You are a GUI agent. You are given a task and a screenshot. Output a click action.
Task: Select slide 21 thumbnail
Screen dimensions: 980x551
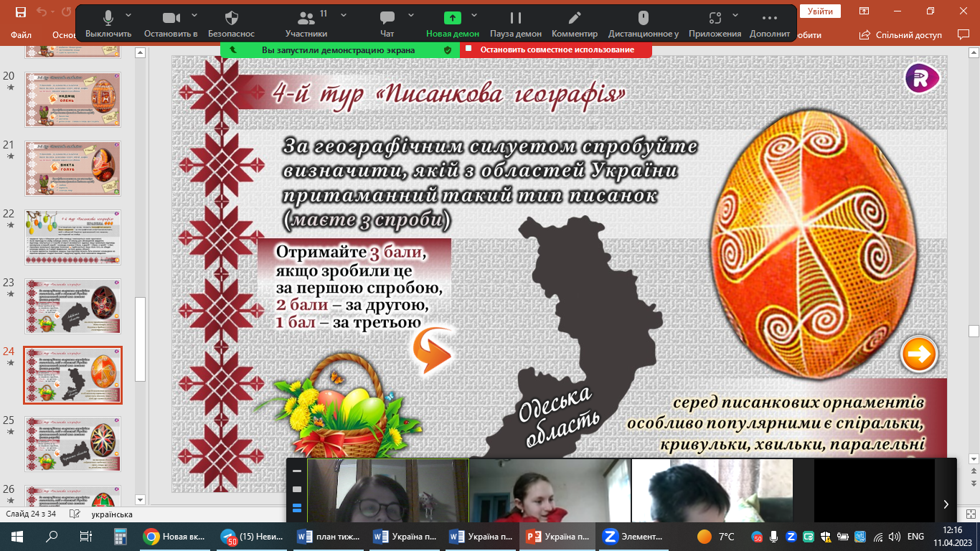(x=73, y=168)
